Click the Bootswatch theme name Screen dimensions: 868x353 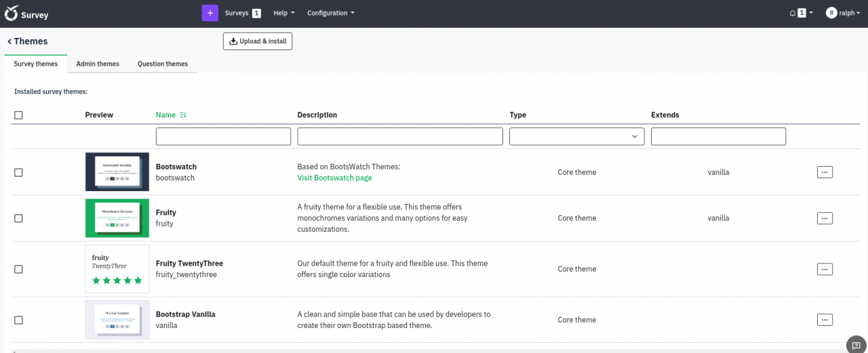(x=176, y=167)
